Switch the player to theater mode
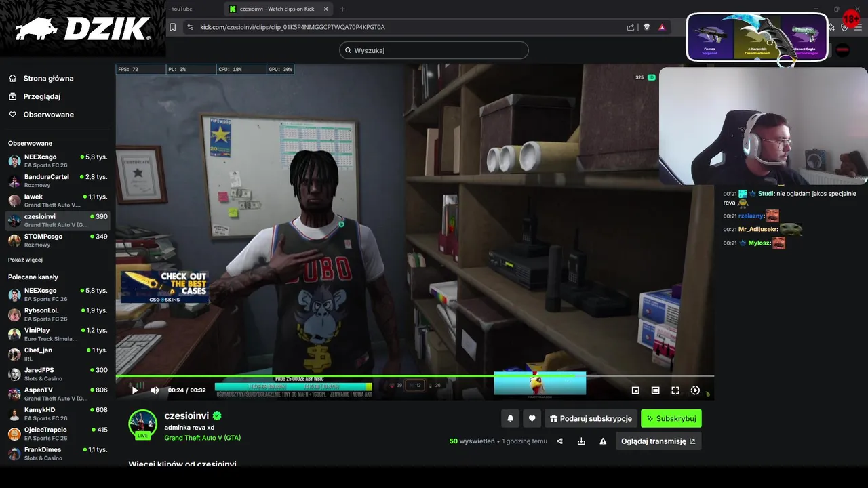Image resolution: width=868 pixels, height=488 pixels. [655, 390]
